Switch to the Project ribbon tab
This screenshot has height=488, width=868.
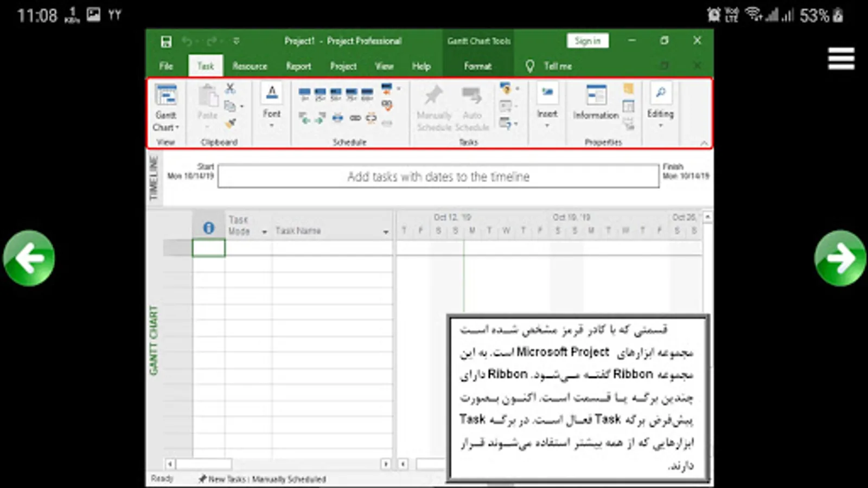pyautogui.click(x=343, y=66)
